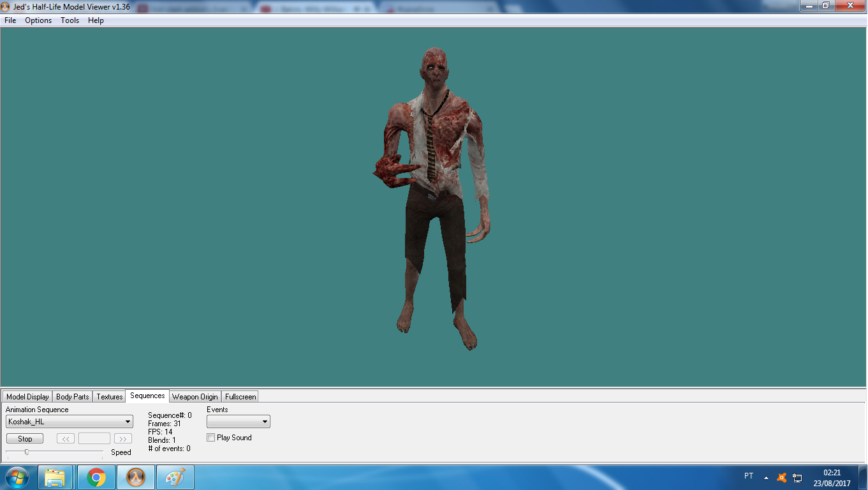The image size is (868, 490).
Task: Click the frame number field between arrows
Action: 94,438
